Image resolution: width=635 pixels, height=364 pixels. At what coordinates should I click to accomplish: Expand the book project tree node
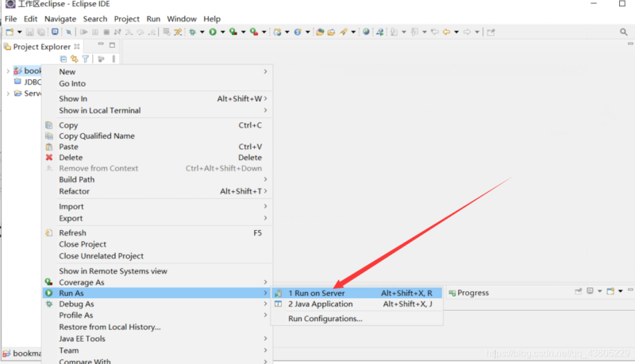pos(8,71)
